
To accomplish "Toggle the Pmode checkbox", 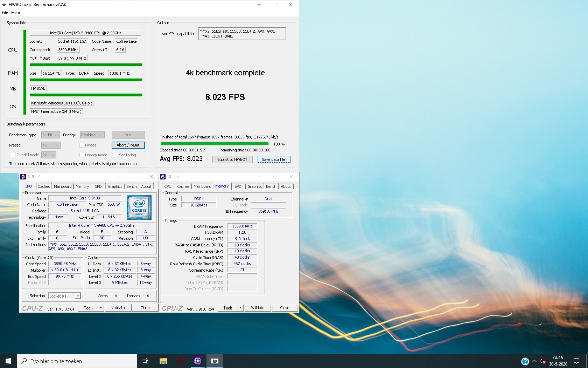I will pos(82,145).
